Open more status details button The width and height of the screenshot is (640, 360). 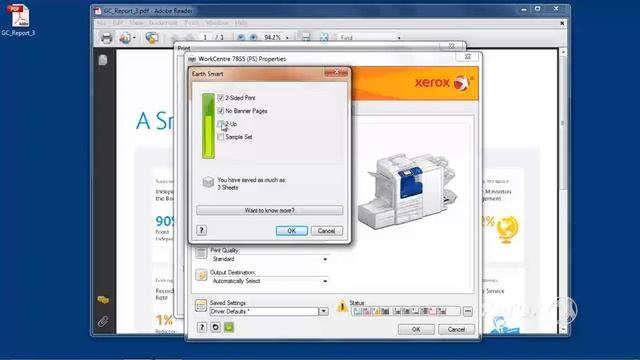468,311
